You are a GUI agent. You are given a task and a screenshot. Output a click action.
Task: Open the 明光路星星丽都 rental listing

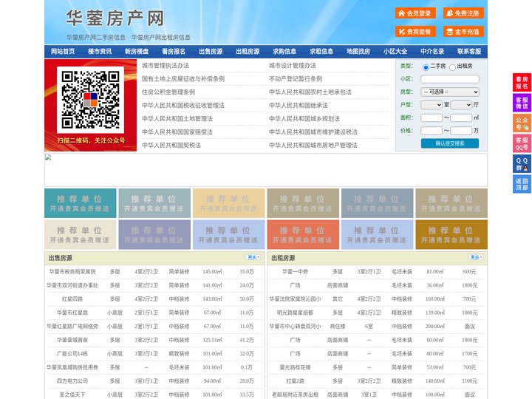[295, 313]
